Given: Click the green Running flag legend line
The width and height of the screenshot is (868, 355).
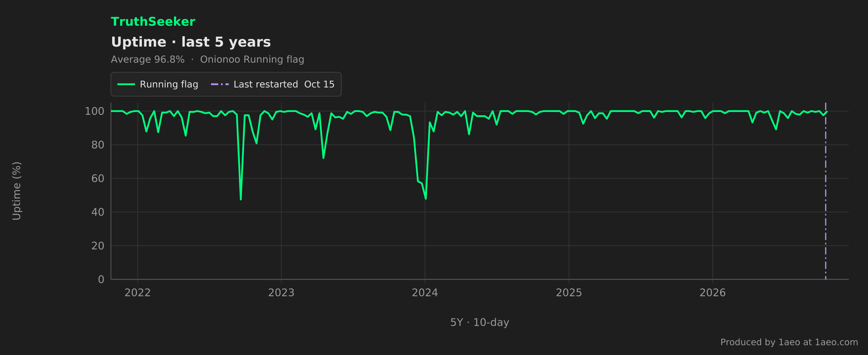Looking at the screenshot, I should coord(126,84).
